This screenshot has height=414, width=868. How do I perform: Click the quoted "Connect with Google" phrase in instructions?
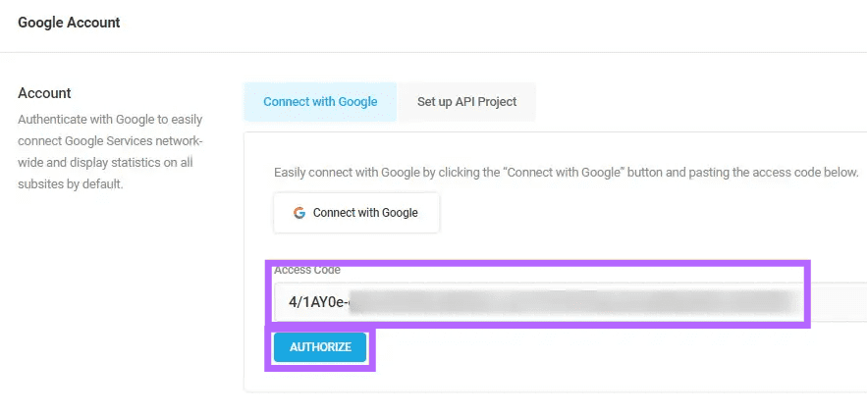[562, 173]
